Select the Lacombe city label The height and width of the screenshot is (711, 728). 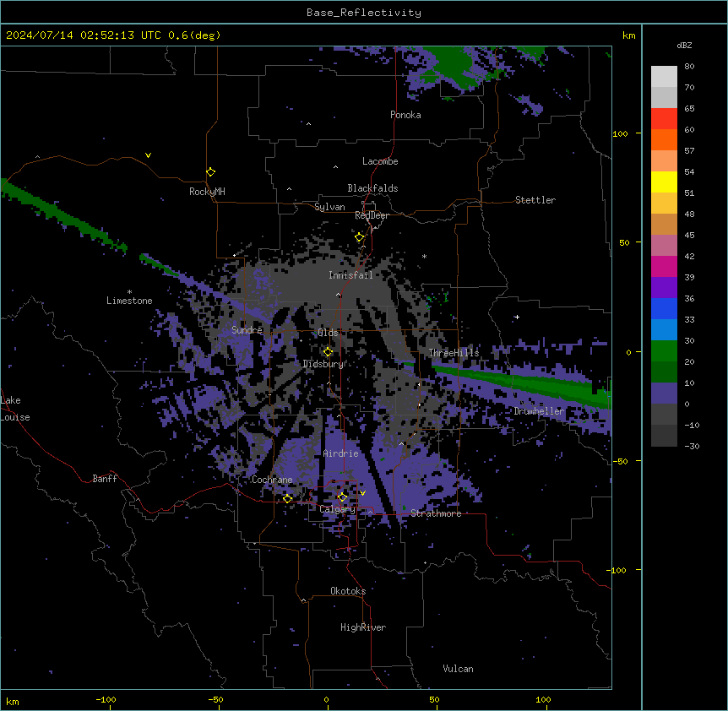pyautogui.click(x=380, y=161)
